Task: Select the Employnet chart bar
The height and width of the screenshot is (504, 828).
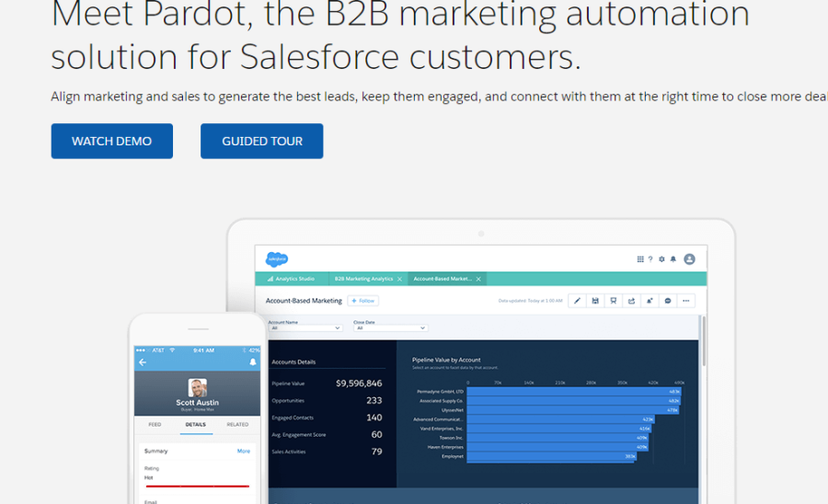Action: coord(551,456)
